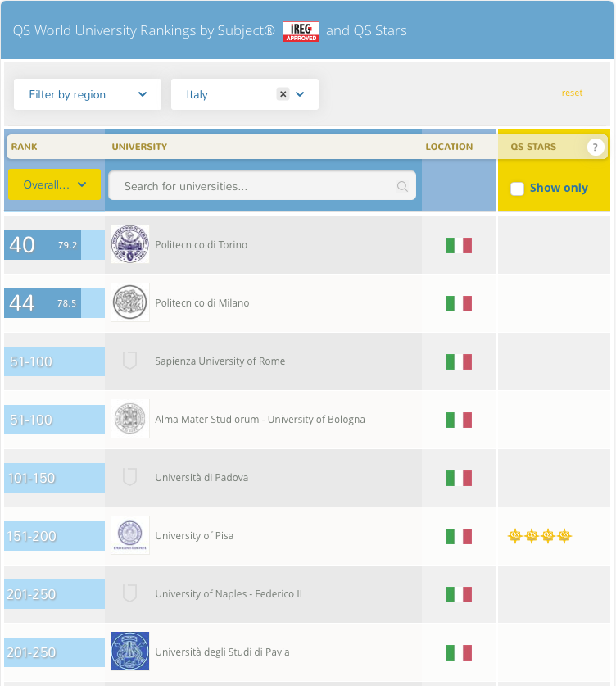Clear the Italy filter with the X
Viewport: 616px width, 686px height.
pyautogui.click(x=283, y=94)
